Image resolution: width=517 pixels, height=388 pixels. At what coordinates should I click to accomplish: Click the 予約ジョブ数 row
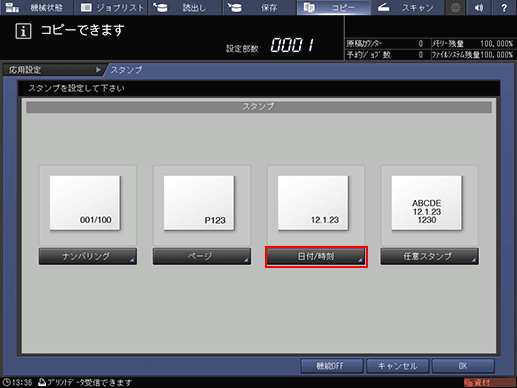(385, 55)
